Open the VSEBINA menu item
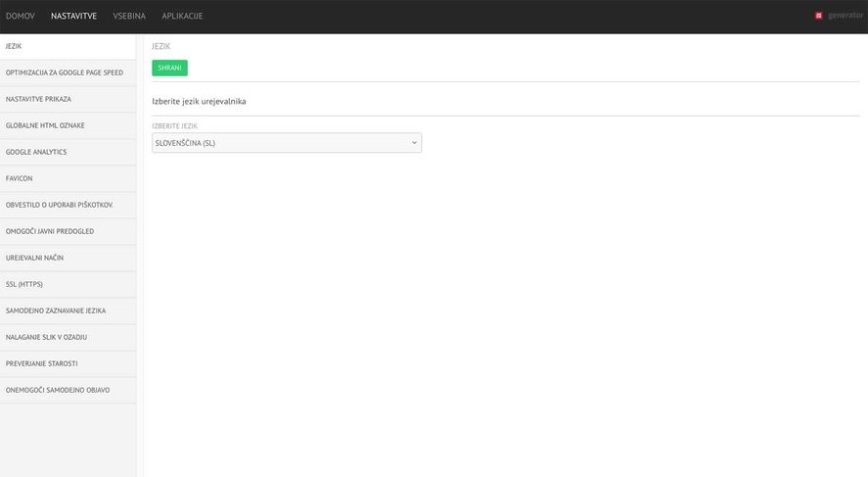This screenshot has width=868, height=477. click(129, 16)
